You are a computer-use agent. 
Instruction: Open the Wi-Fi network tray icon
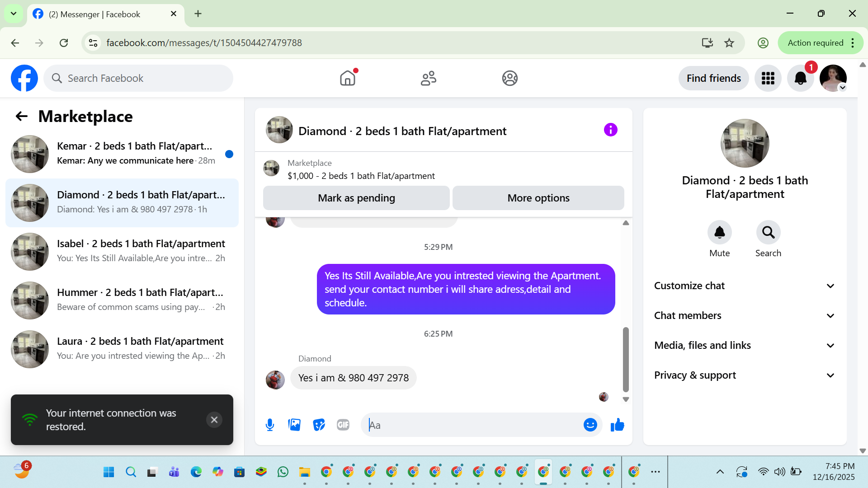(763, 472)
